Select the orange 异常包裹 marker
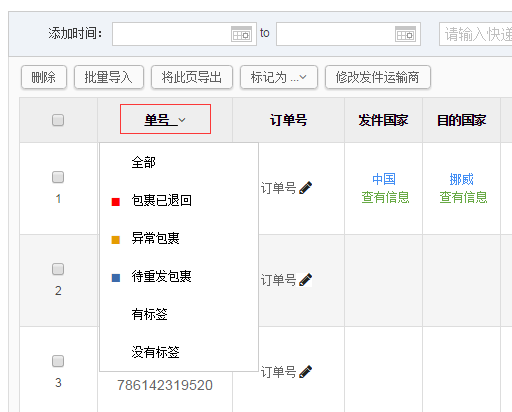Screen dimensions: 512x412 [116, 240]
